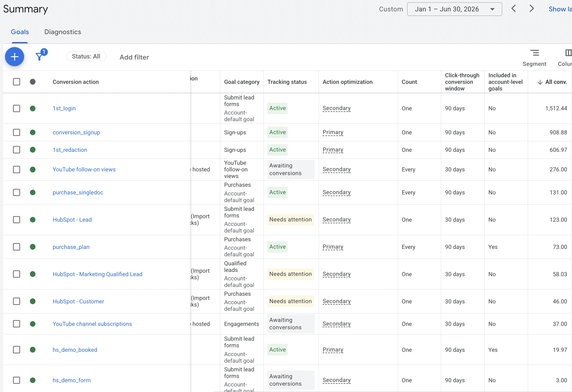This screenshot has width=572, height=392.
Task: Click the Click-through conversion window header
Action: click(x=462, y=82)
